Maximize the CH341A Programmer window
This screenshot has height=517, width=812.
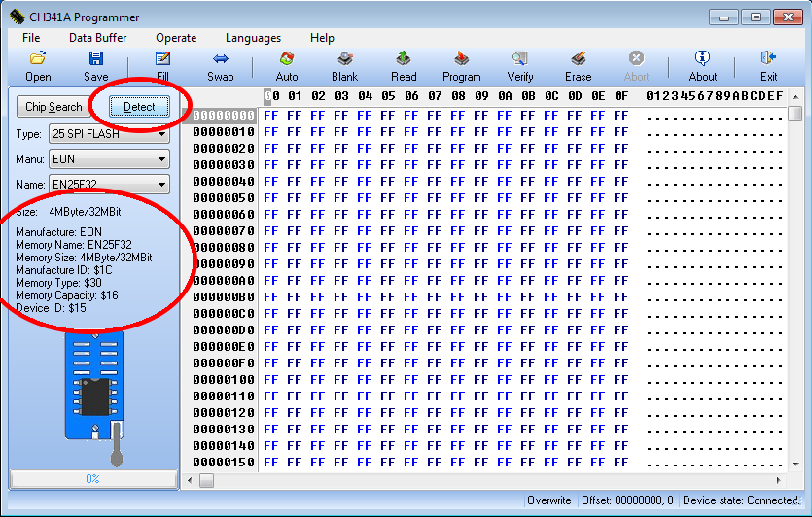(756, 17)
